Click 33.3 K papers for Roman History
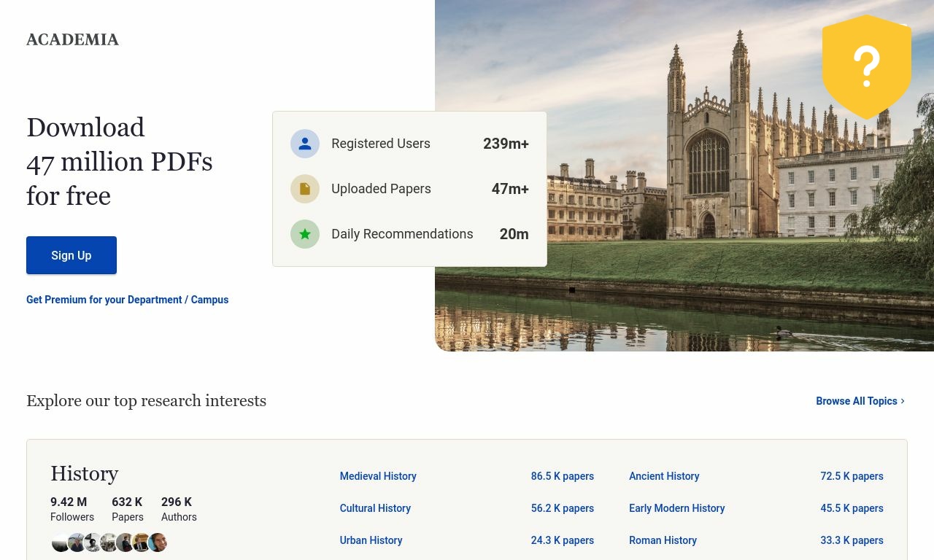Image resolution: width=934 pixels, height=560 pixels. [852, 540]
